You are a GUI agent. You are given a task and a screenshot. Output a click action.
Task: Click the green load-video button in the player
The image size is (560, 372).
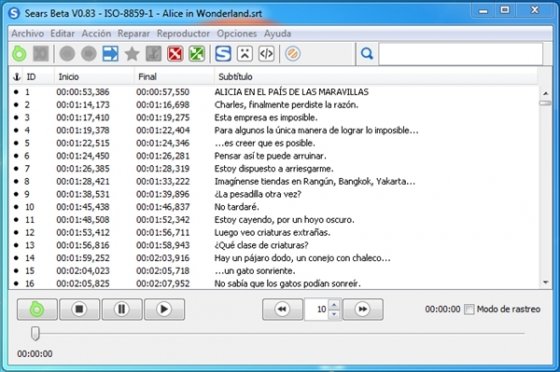click(37, 309)
